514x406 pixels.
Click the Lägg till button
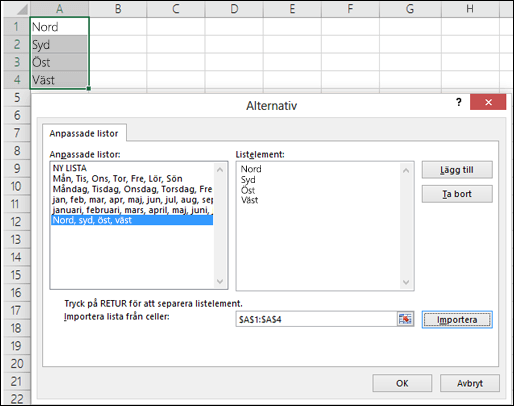(457, 170)
